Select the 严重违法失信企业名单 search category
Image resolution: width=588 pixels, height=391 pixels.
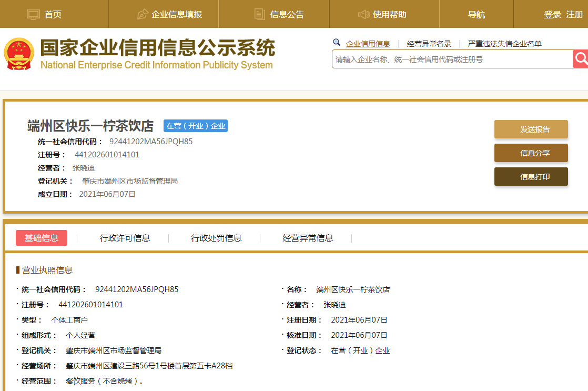click(x=505, y=44)
